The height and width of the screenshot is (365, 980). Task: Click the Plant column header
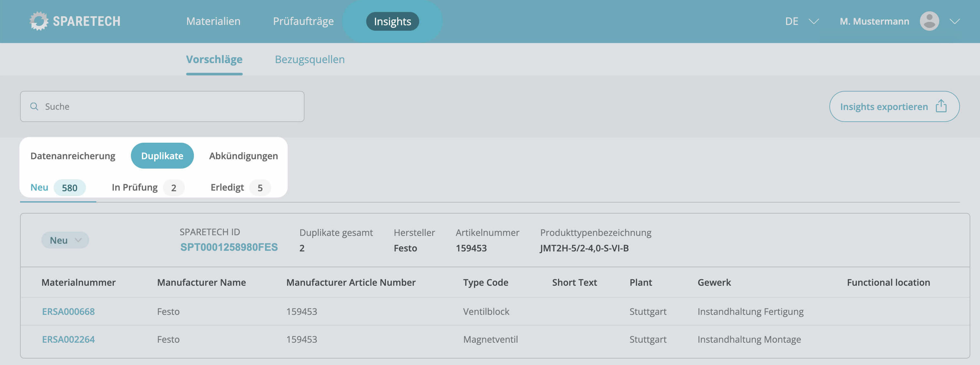pyautogui.click(x=641, y=282)
